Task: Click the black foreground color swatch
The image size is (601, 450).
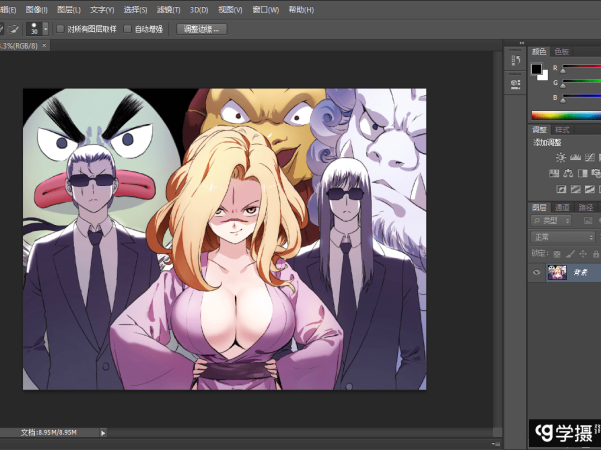Action: pos(536,69)
